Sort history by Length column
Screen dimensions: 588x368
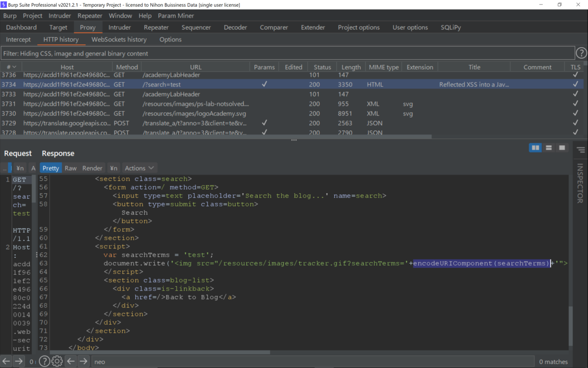(x=351, y=67)
